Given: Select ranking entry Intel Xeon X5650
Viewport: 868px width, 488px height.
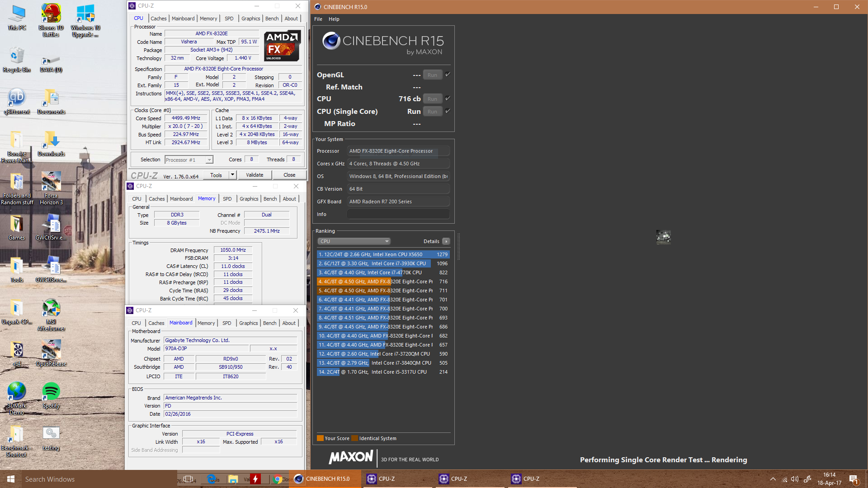Looking at the screenshot, I should click(383, 254).
